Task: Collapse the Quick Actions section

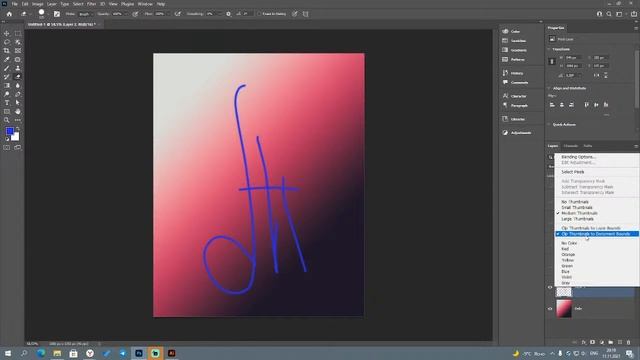Action: tap(549, 124)
